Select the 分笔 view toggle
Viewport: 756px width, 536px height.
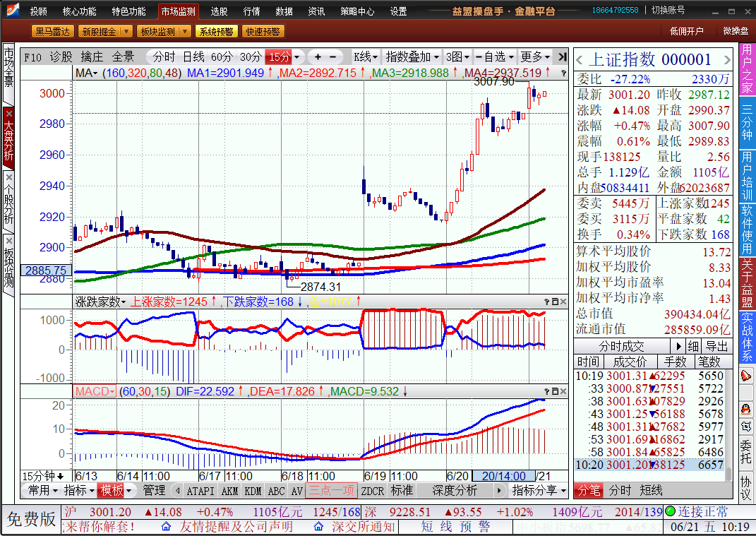[589, 490]
